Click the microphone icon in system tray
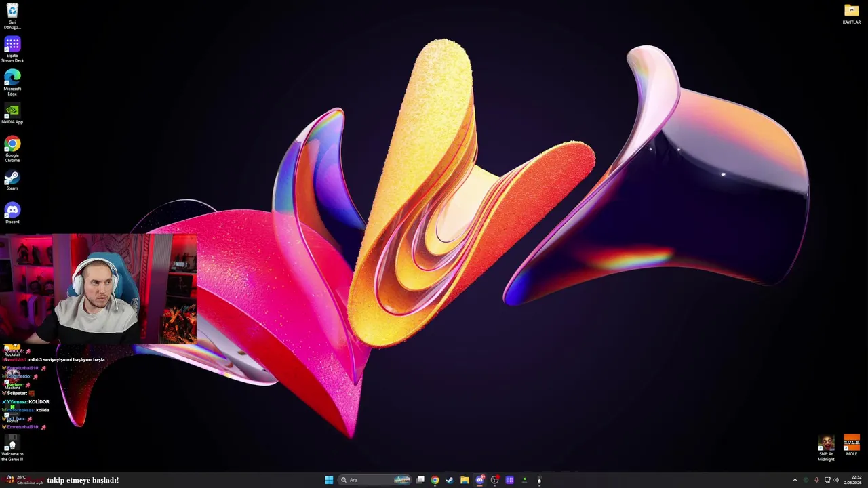Image resolution: width=868 pixels, height=488 pixels. (816, 480)
